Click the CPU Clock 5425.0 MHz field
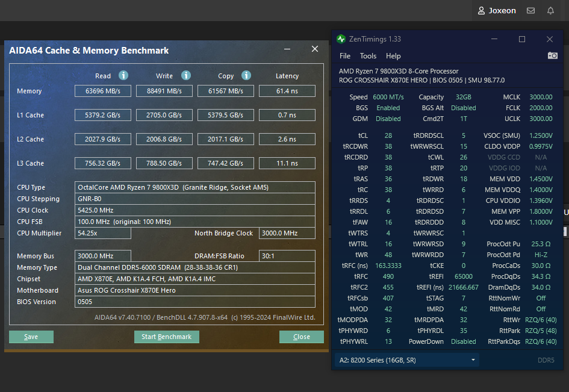The image size is (569, 392). click(x=195, y=210)
